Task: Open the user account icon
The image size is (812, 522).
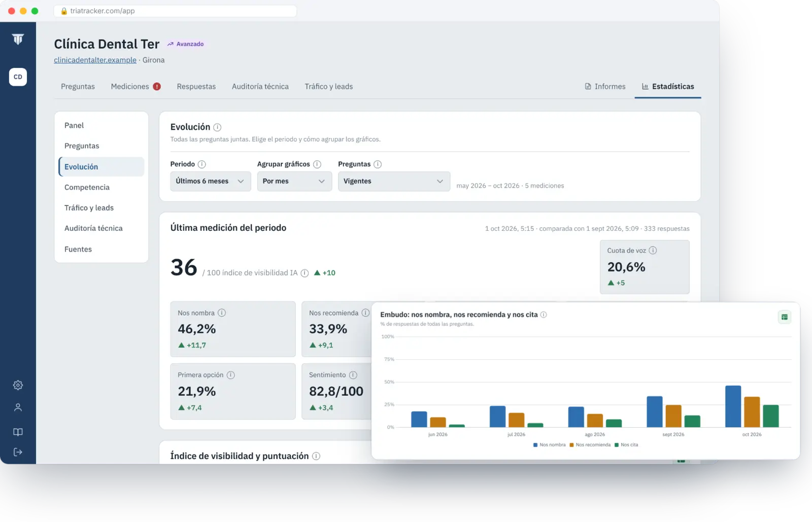Action: pos(18,407)
